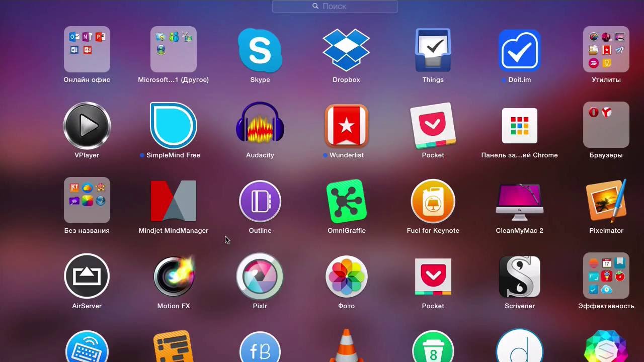Open the VLC cone icon

point(347,346)
